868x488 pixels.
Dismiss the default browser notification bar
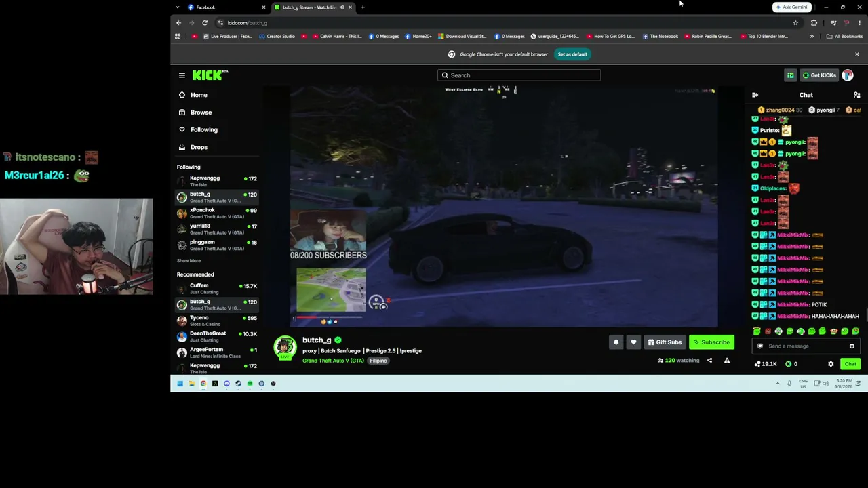pyautogui.click(x=856, y=54)
